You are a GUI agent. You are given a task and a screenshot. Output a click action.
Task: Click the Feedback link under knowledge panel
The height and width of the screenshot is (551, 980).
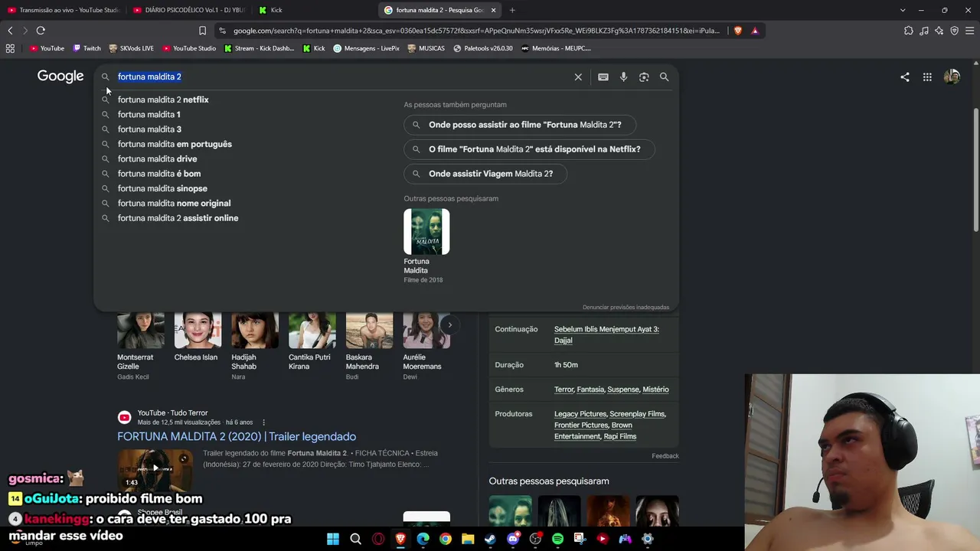pos(665,456)
